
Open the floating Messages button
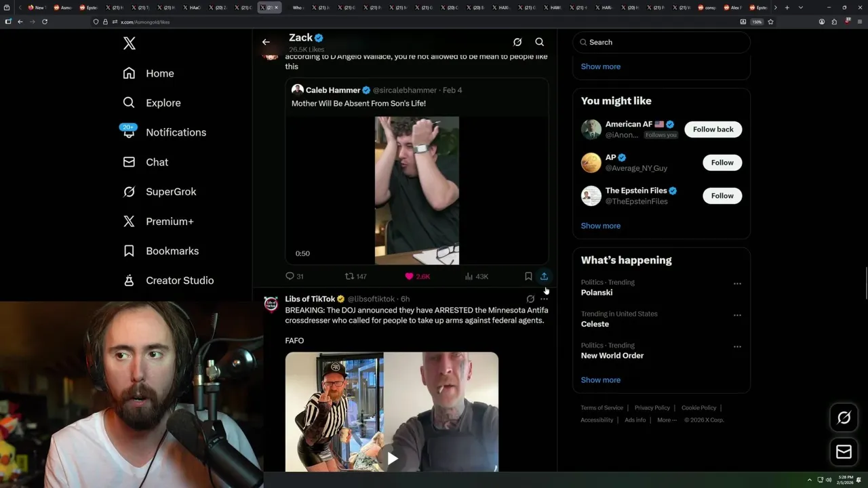[844, 452]
